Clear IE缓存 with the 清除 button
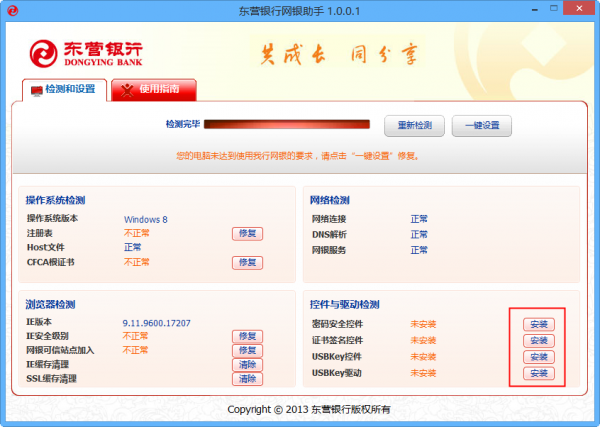 [247, 365]
